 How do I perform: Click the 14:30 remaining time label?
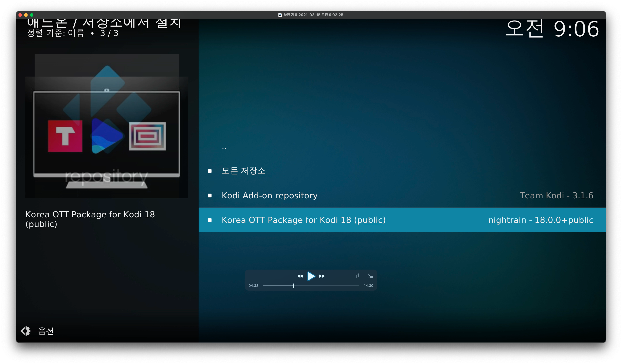tap(368, 286)
